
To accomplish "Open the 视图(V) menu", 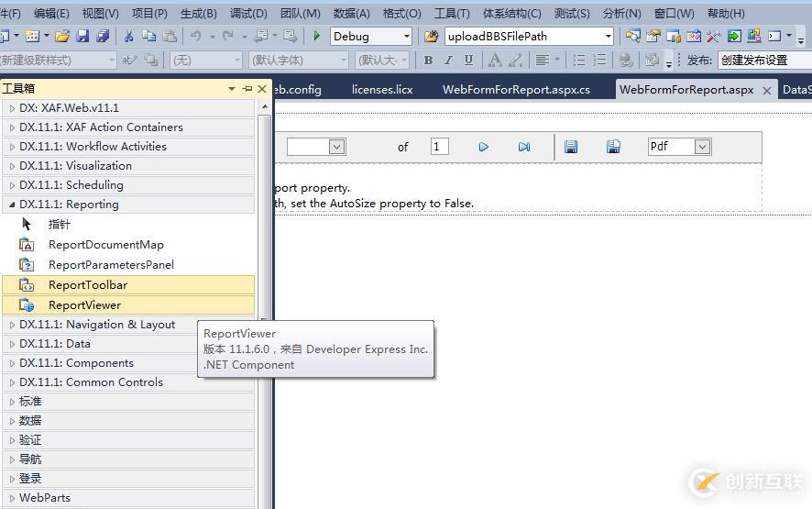I will (x=100, y=14).
